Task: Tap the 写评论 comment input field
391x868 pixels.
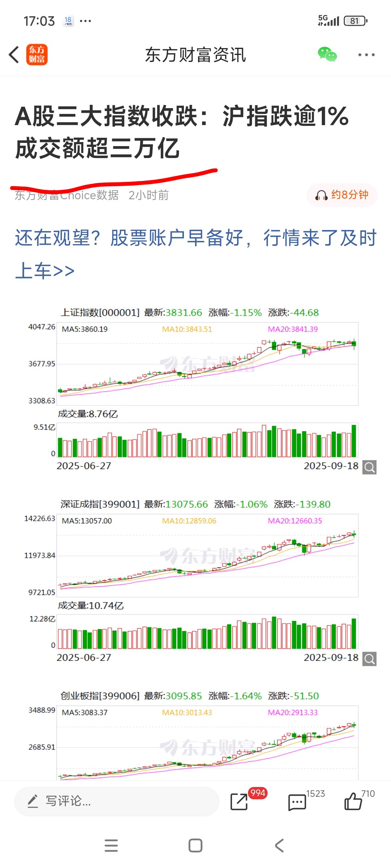Action: click(x=117, y=801)
